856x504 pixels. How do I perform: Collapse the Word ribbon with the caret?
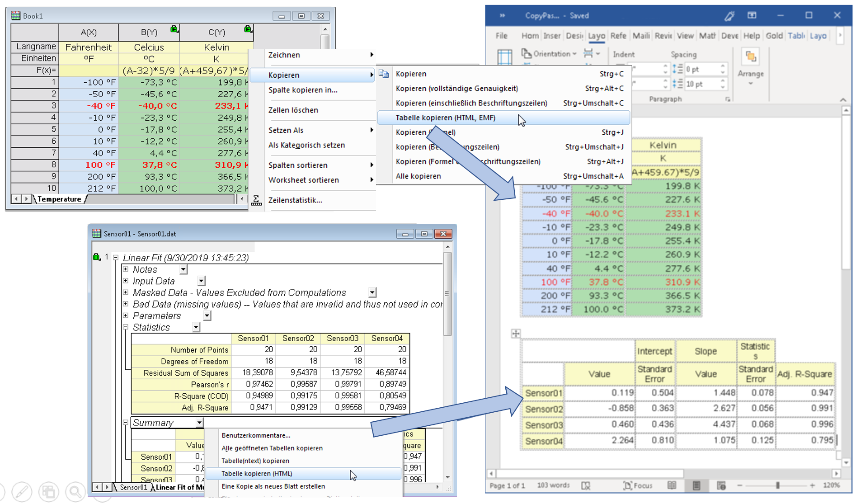(843, 100)
